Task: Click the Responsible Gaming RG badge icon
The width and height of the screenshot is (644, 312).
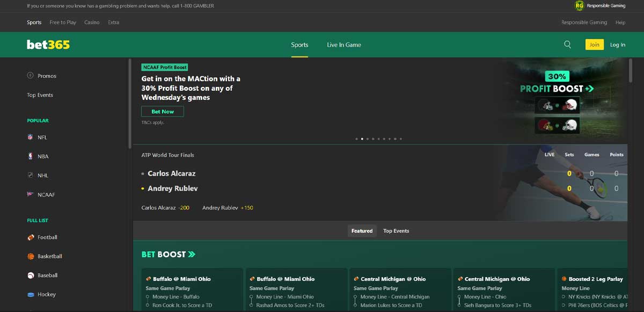Action: [x=579, y=5]
